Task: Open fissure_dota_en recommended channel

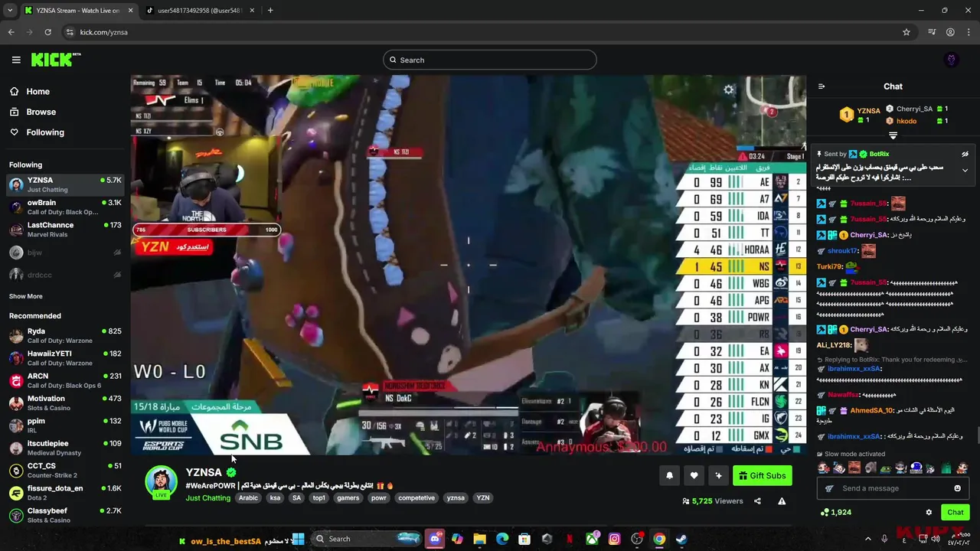Action: (x=65, y=493)
